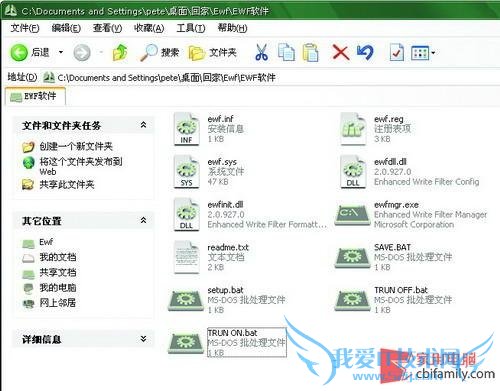
Task: Select the readme.txt document icon
Action: pyautogui.click(x=186, y=257)
